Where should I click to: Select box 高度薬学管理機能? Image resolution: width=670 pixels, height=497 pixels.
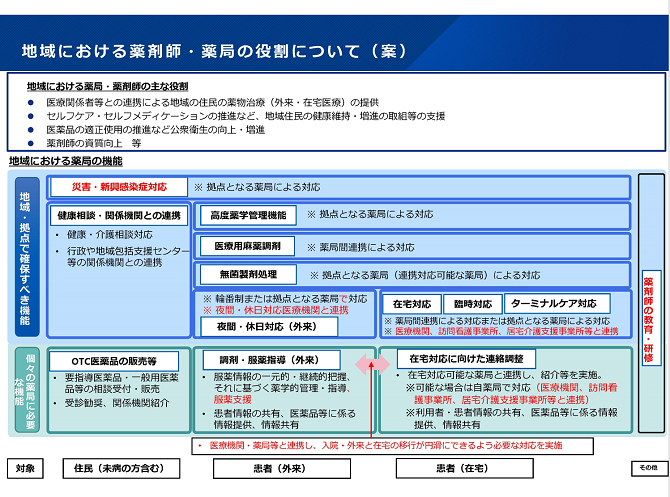[248, 215]
